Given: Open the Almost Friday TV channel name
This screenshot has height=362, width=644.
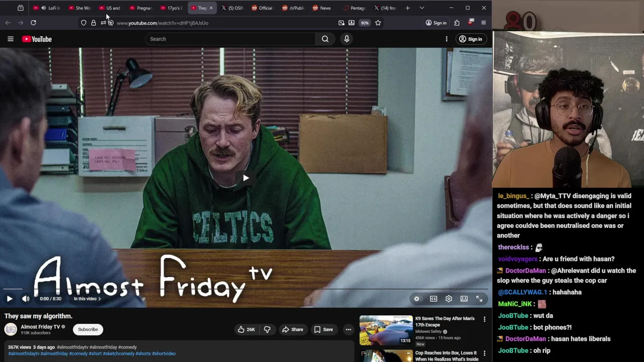Looking at the screenshot, I should click(x=40, y=327).
